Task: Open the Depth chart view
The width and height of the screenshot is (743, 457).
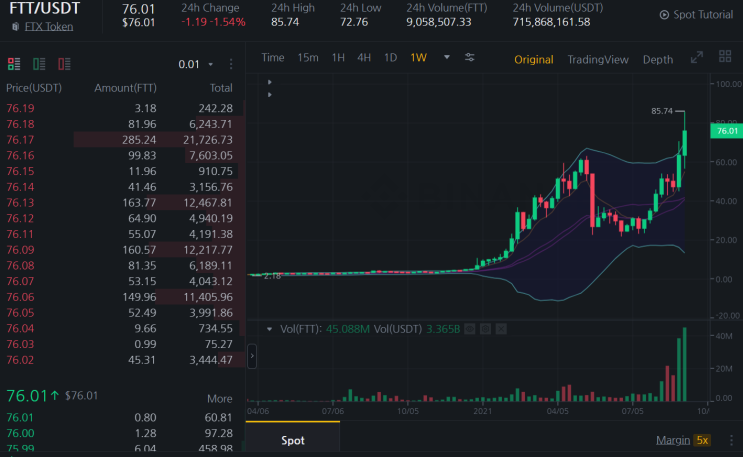Action: (x=658, y=60)
